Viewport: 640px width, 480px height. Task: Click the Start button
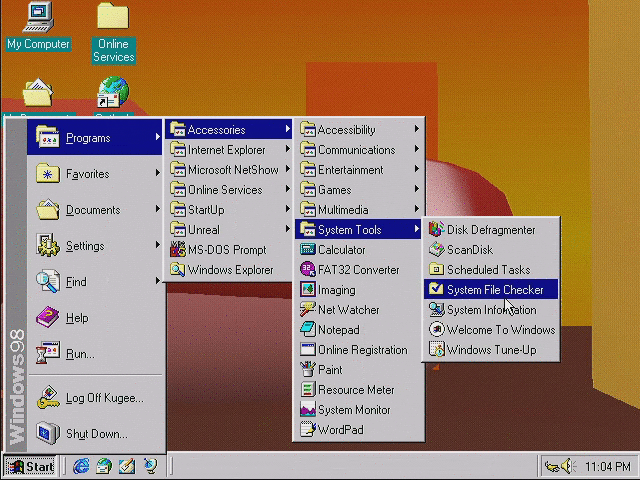[30, 466]
